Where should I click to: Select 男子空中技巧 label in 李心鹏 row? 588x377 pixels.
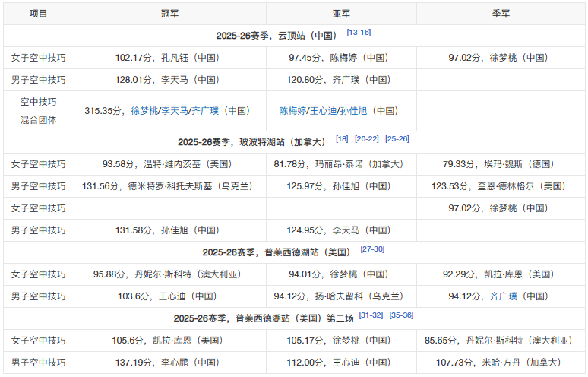pyautogui.click(x=39, y=363)
